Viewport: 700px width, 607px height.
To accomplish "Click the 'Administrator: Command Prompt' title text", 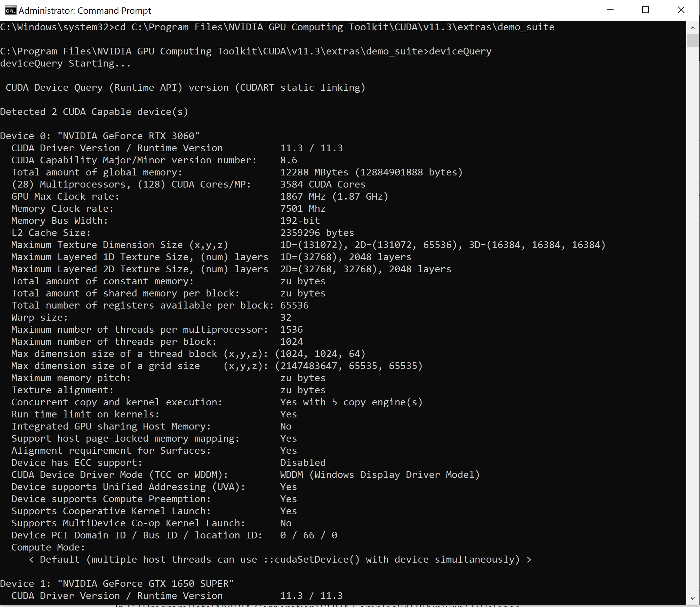I will 85,11.
